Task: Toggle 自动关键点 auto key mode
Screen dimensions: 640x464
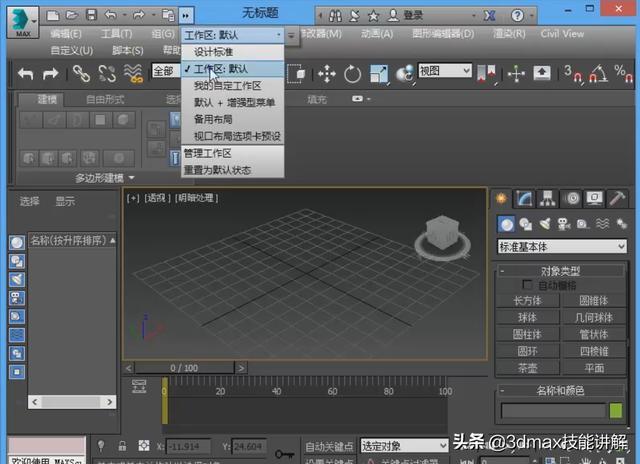Action: point(330,446)
